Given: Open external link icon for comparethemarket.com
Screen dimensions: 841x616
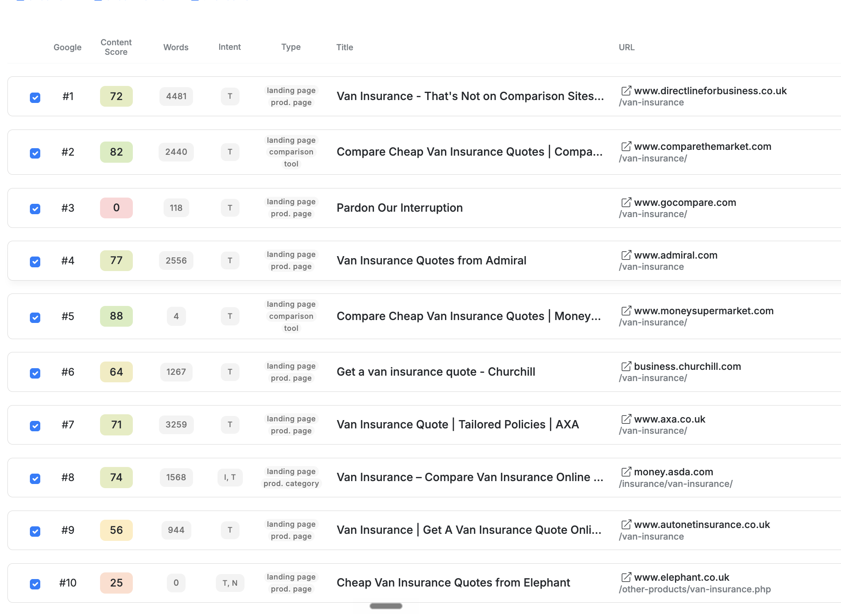Looking at the screenshot, I should click(626, 146).
